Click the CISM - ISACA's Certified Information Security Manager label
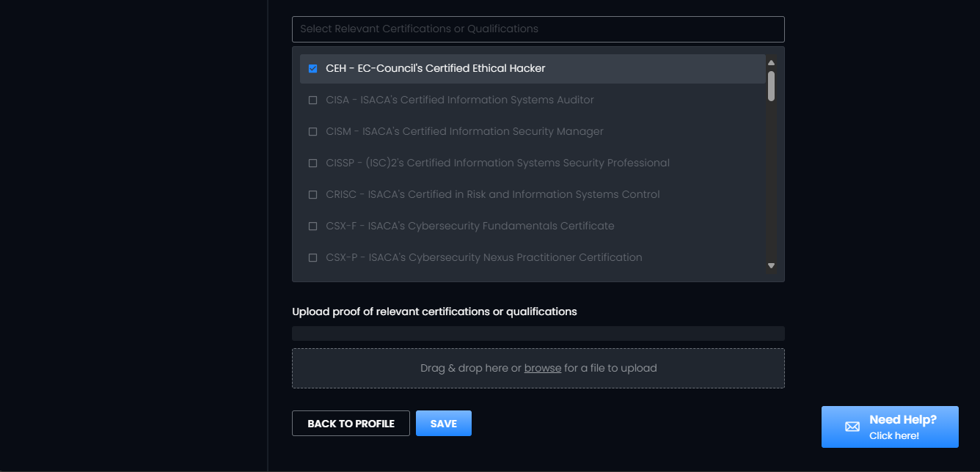This screenshot has height=472, width=980. (x=465, y=131)
